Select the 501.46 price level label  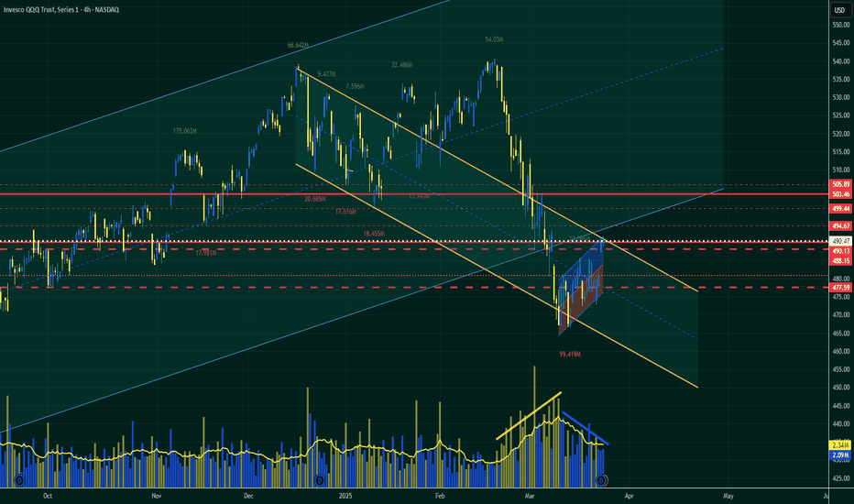click(x=841, y=194)
